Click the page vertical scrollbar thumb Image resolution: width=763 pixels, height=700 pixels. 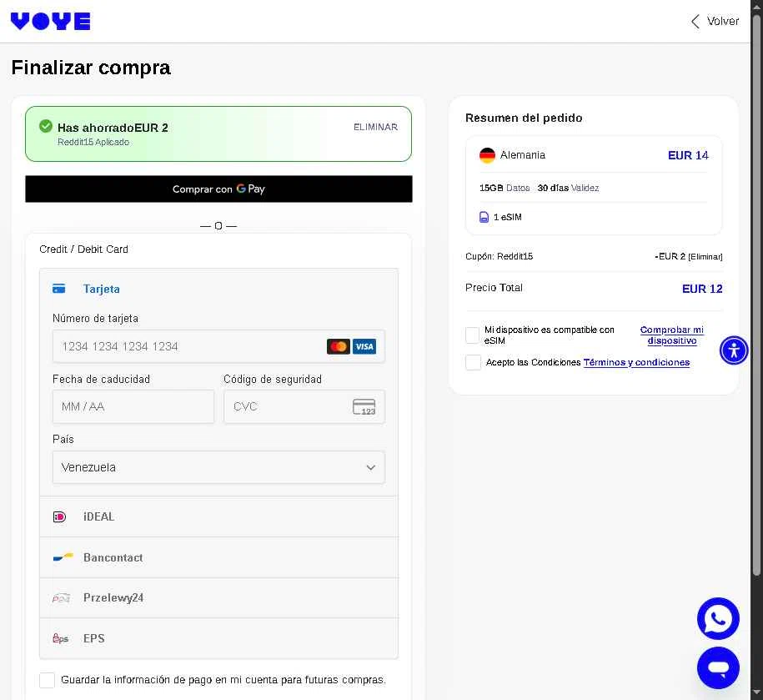tap(756, 295)
